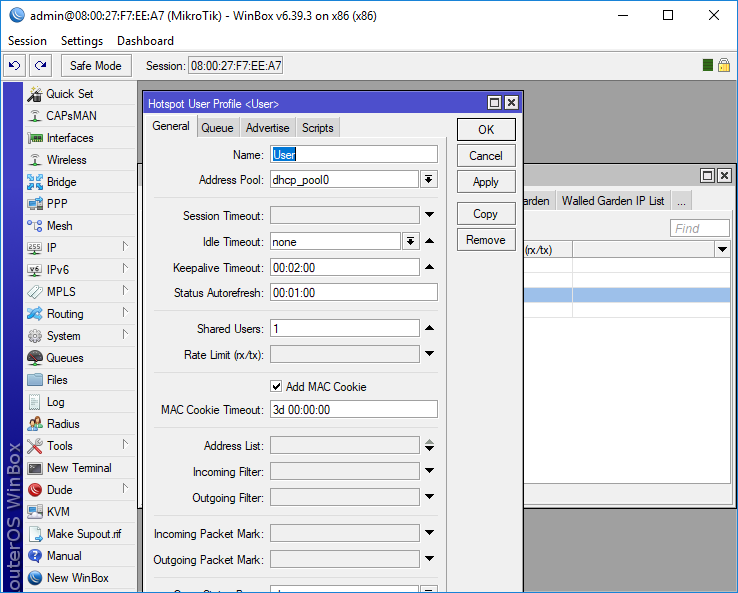This screenshot has height=593, width=738.
Task: Open PPP in sidebar
Action: (x=80, y=204)
